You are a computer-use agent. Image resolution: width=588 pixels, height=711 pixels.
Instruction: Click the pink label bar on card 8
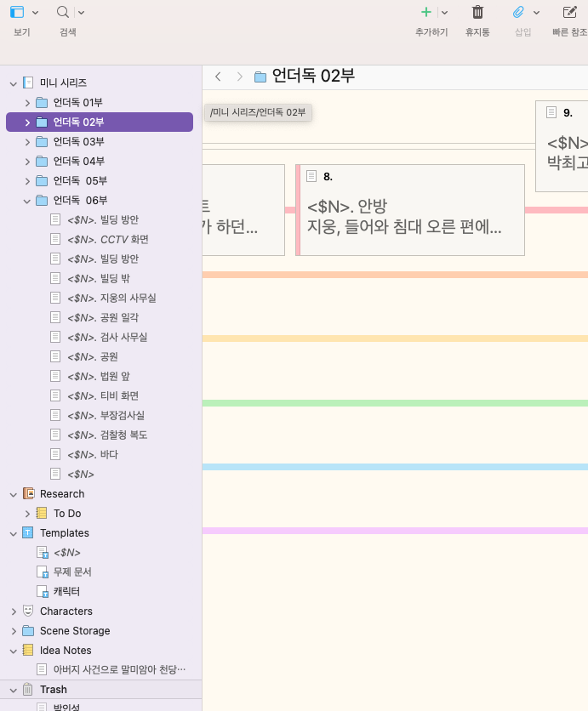[298, 210]
